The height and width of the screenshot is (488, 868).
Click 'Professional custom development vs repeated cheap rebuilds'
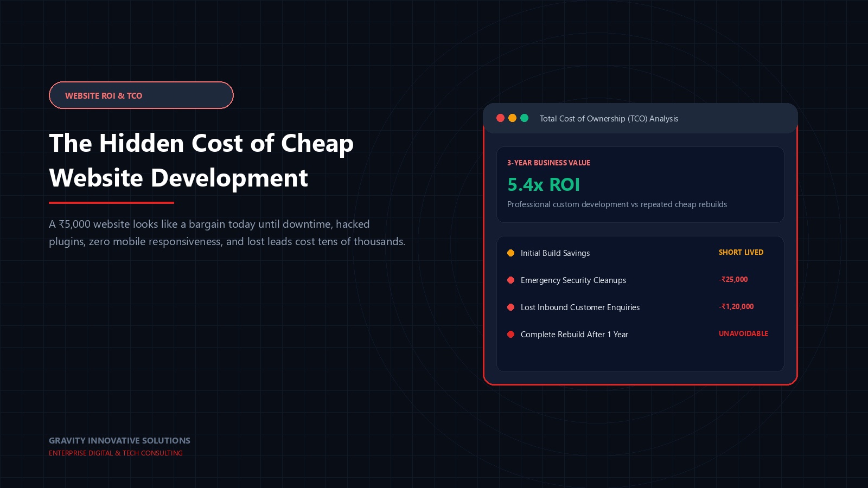(617, 204)
